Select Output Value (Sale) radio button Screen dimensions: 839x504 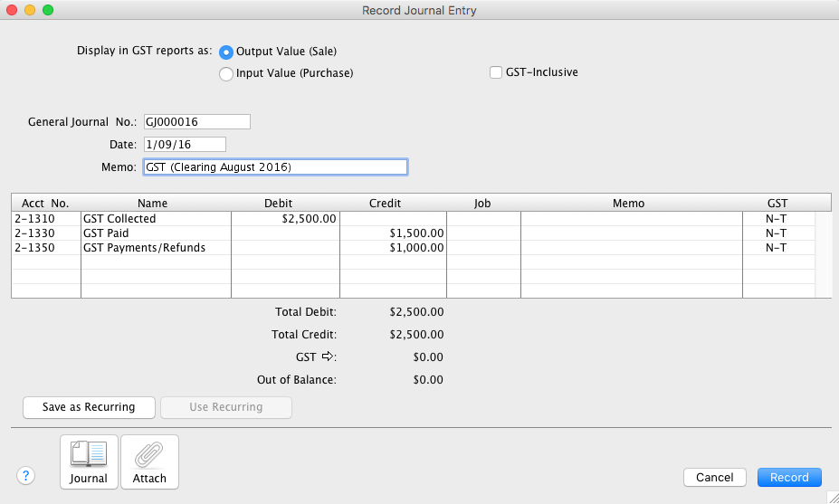tap(226, 52)
